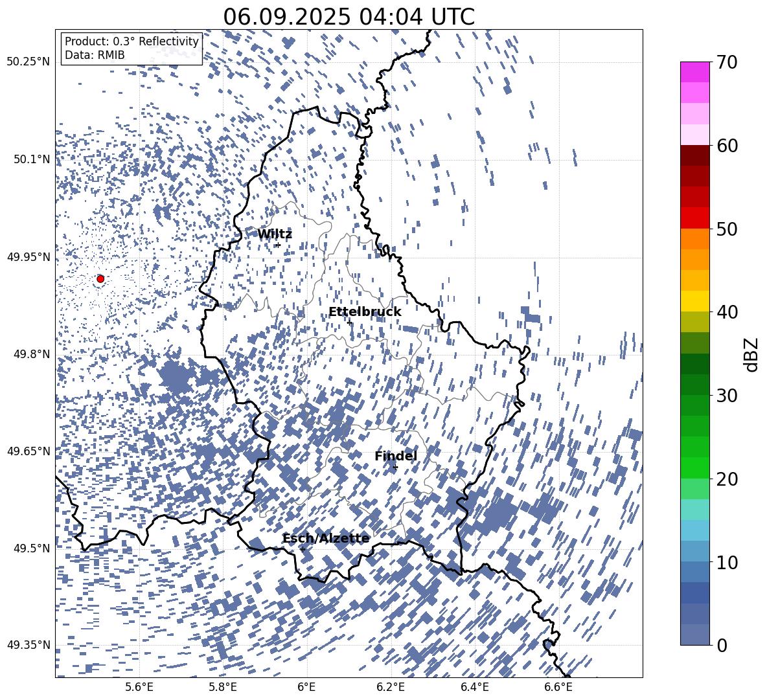767x700 pixels.
Task: Click the magenta top colorbar segment
Action: (694, 72)
